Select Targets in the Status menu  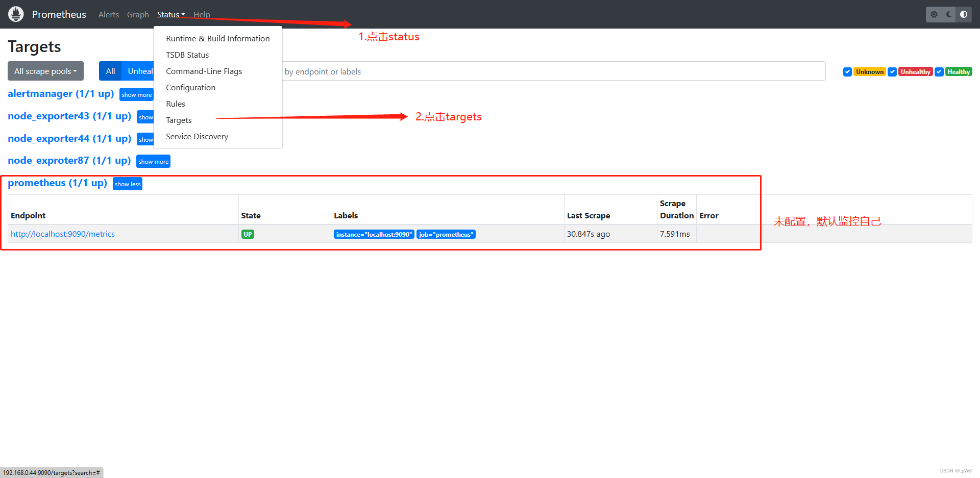[178, 120]
